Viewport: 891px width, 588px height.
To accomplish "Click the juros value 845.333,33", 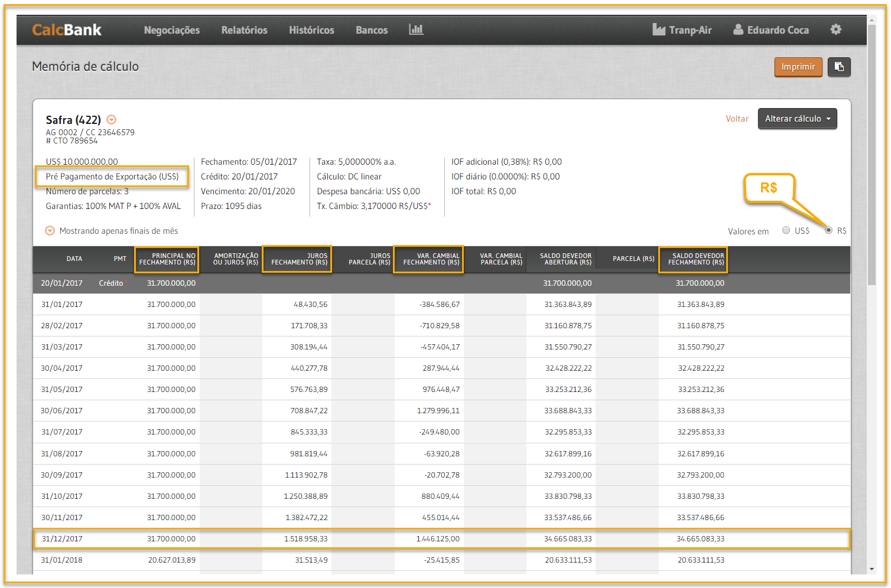I will [308, 432].
